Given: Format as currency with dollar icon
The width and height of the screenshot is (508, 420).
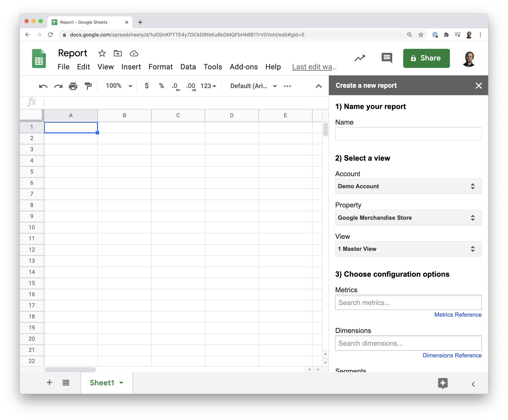Looking at the screenshot, I should tap(147, 86).
